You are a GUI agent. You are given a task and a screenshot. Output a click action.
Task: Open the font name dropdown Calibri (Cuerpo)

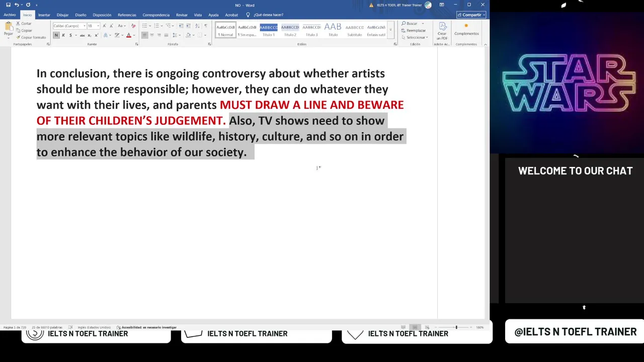(84, 26)
